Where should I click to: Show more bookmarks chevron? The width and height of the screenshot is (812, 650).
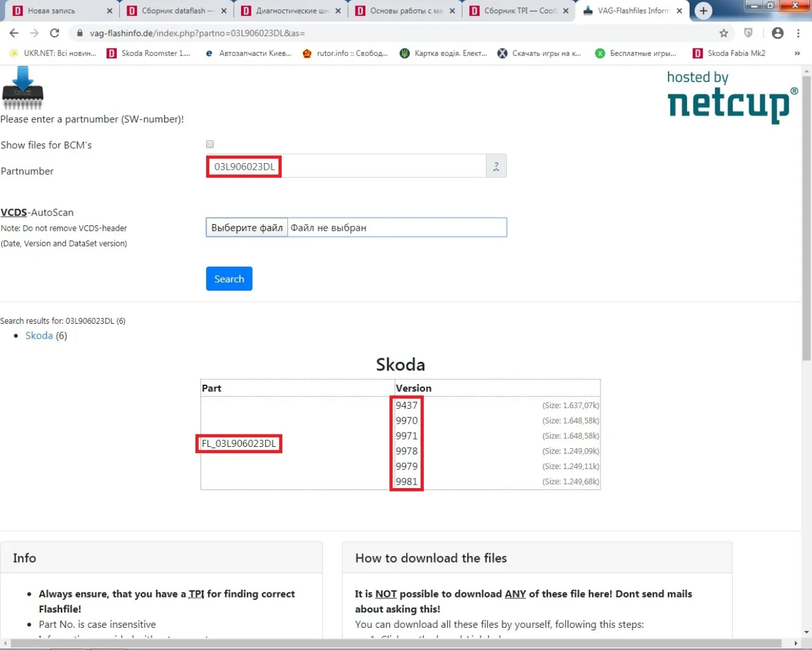(x=797, y=54)
